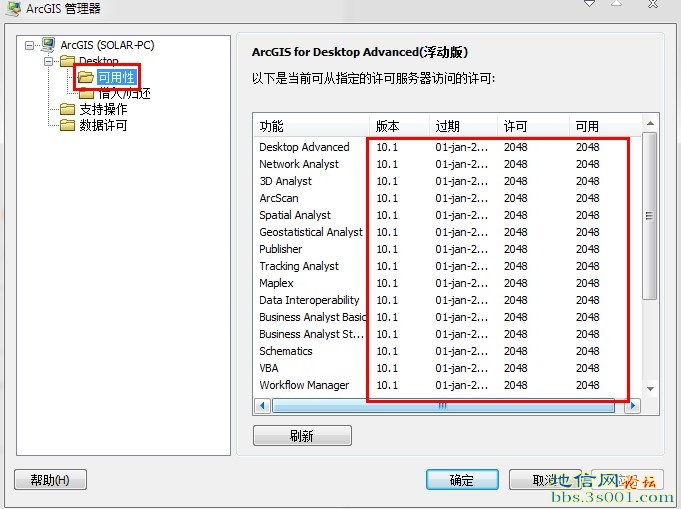Click the 刷新 button

[x=302, y=435]
